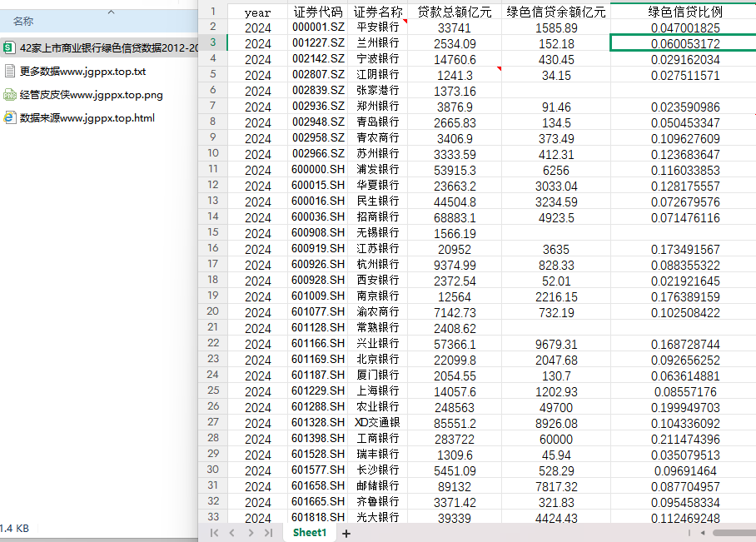Click the 张家港行 cell
This screenshot has width=756, height=542.
coord(377,91)
